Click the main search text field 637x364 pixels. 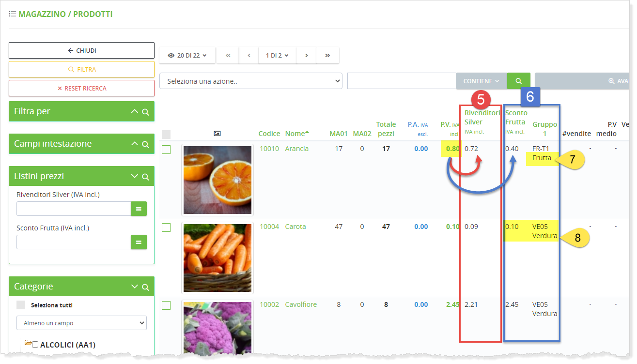[401, 81]
